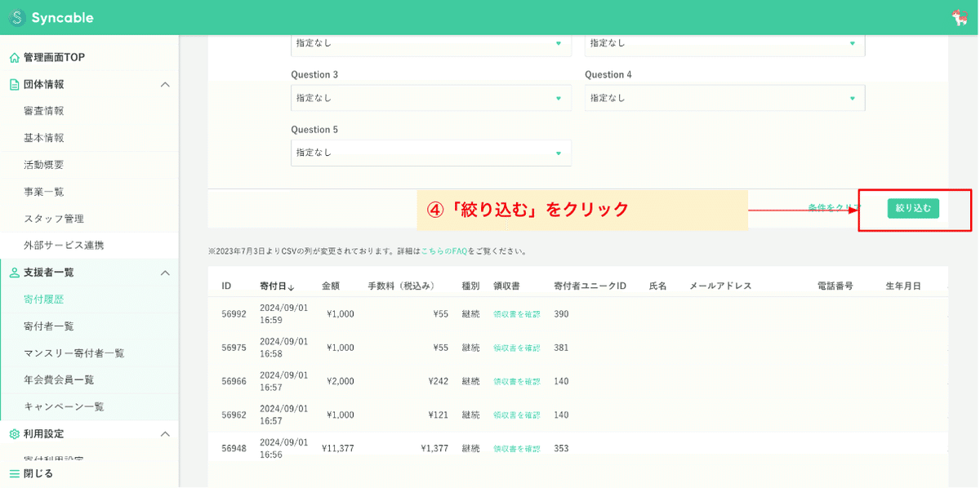Collapse the 団体情報 section chevron
Viewport: 980px width, 488px height.
tap(167, 83)
